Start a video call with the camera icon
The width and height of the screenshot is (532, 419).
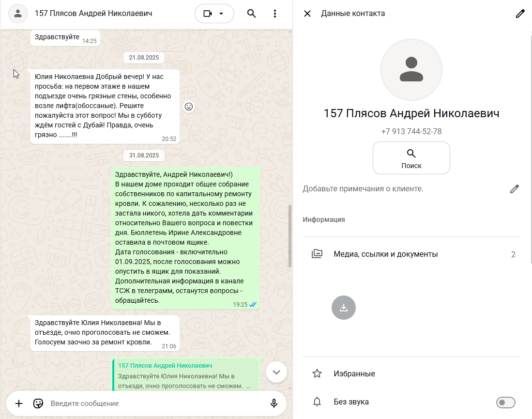click(207, 14)
